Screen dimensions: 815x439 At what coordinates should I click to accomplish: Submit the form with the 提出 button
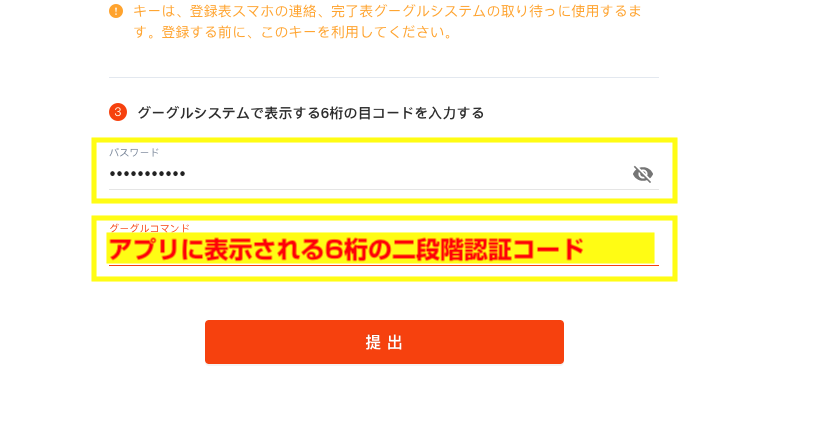point(384,342)
